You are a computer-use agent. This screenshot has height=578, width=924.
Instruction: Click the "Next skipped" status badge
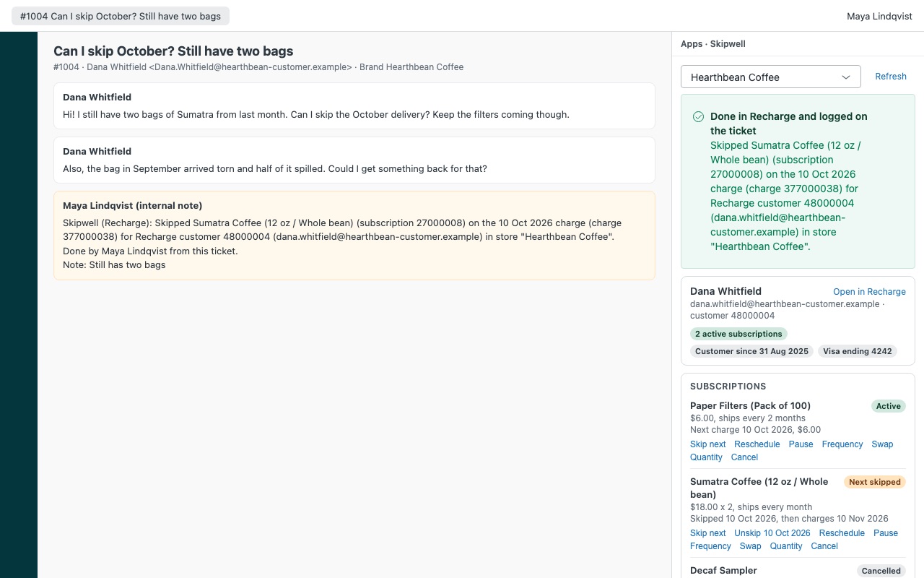point(874,482)
